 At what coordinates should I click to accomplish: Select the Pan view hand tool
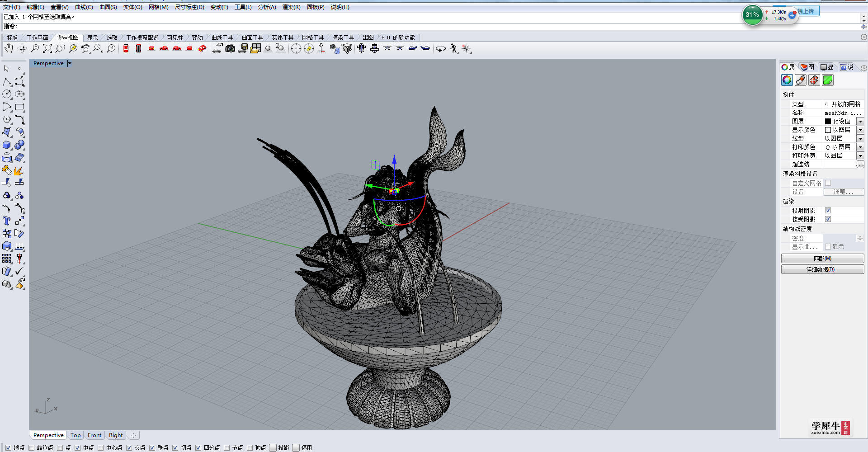click(x=9, y=48)
